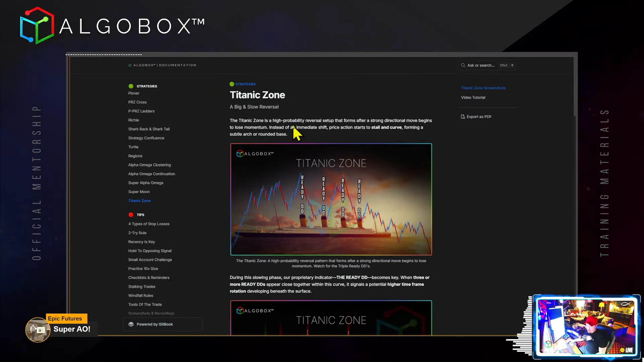The width and height of the screenshot is (644, 362).
Task: Click the live webcam overlay
Action: pyautogui.click(x=586, y=327)
